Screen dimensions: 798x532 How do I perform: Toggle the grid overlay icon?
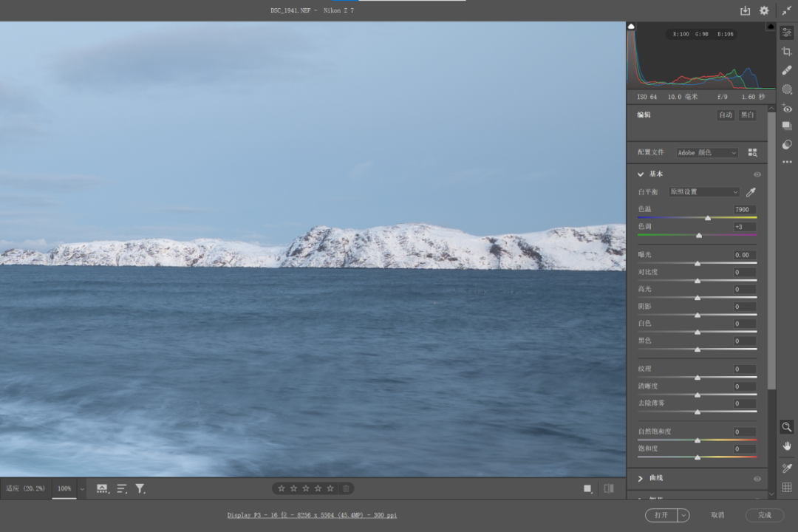[x=787, y=488]
